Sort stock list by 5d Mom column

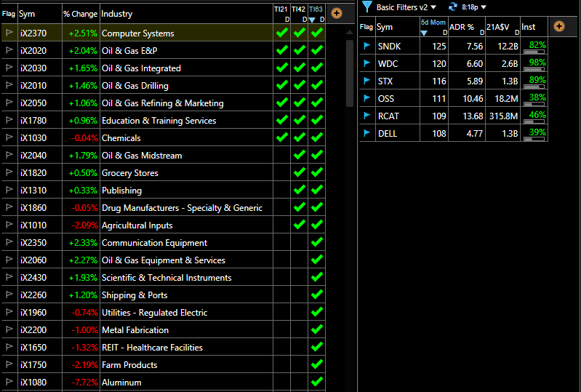[434, 27]
